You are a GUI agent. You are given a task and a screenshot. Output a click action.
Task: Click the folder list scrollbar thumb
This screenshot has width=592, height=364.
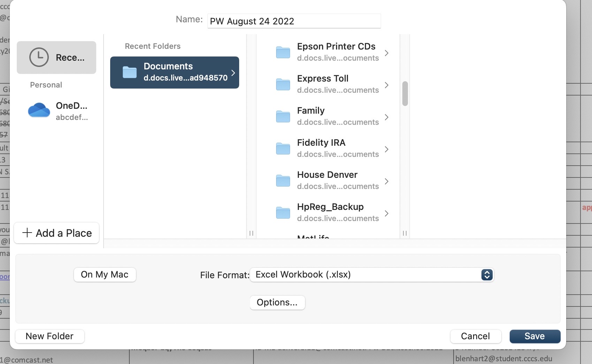[405, 93]
